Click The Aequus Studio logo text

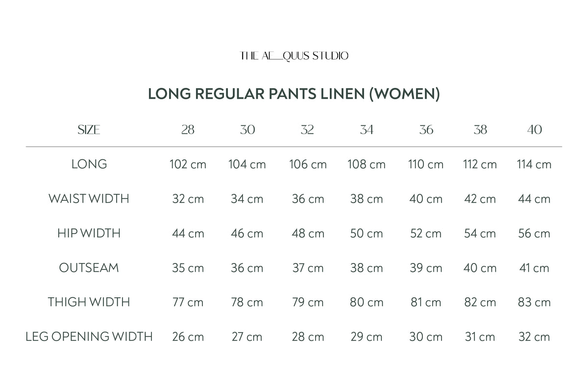point(294,56)
